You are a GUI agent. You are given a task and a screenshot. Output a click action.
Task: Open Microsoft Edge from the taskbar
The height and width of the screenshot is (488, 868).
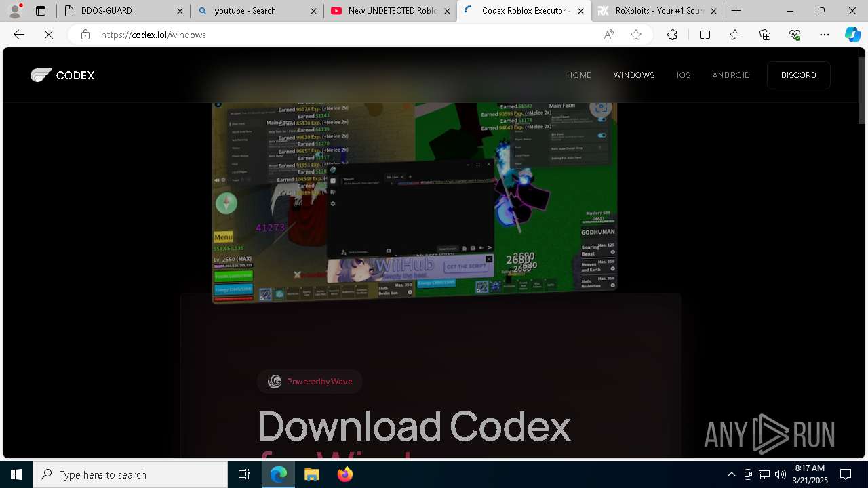tap(279, 474)
